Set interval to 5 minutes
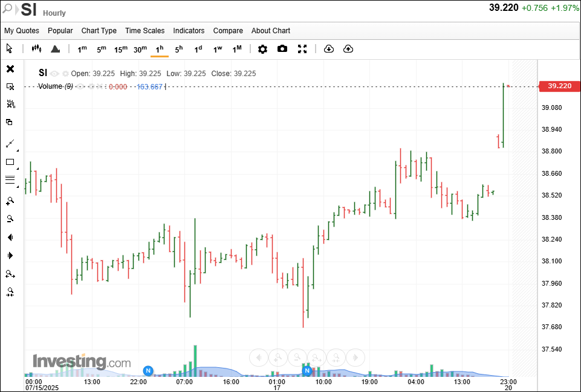Viewport: 581px width, 392px height. [x=101, y=50]
